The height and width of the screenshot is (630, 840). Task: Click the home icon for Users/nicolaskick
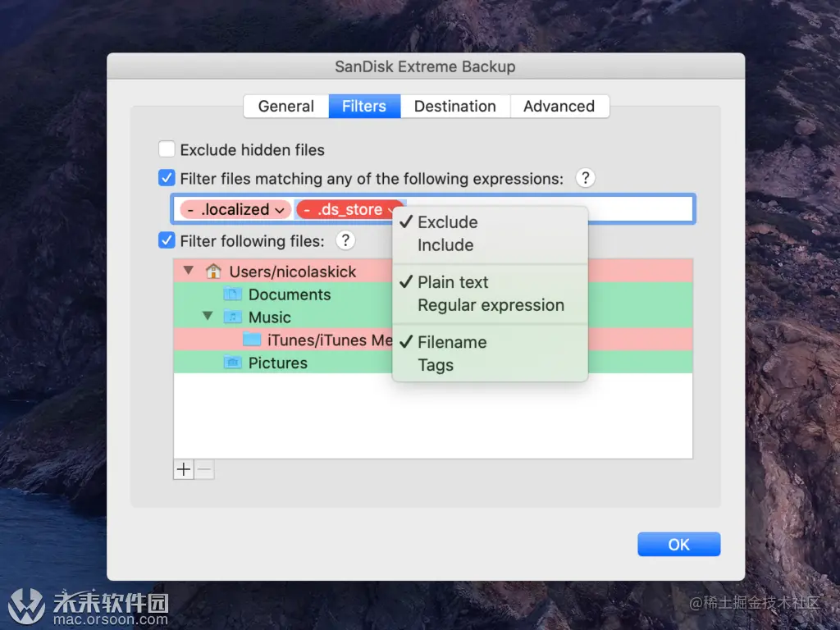[x=213, y=271]
